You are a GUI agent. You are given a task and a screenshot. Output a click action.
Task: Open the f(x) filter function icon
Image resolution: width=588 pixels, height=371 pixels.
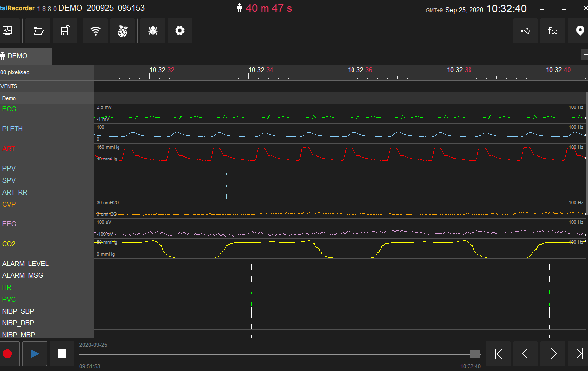click(x=553, y=31)
